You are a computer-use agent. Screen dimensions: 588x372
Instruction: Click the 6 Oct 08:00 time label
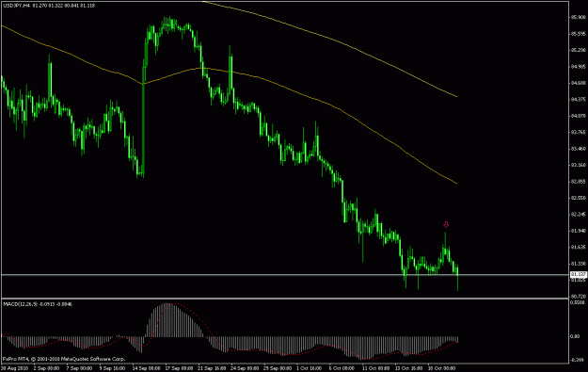[342, 368]
